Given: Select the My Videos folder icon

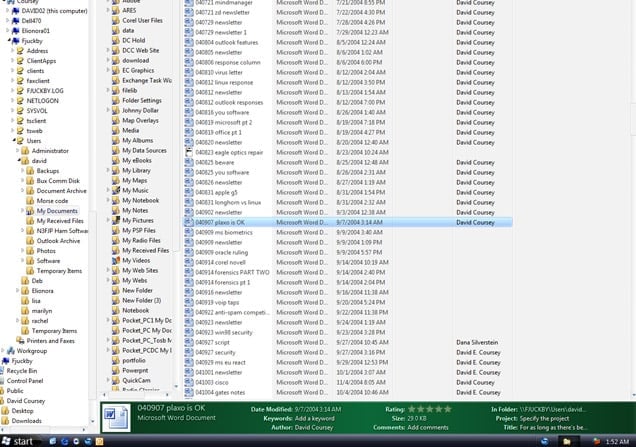Looking at the screenshot, I should (x=116, y=260).
